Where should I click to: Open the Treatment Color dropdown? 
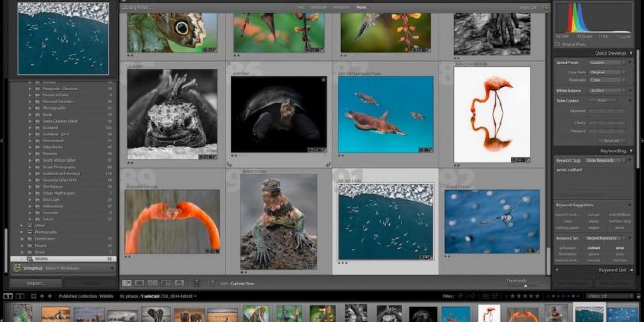coord(606,80)
